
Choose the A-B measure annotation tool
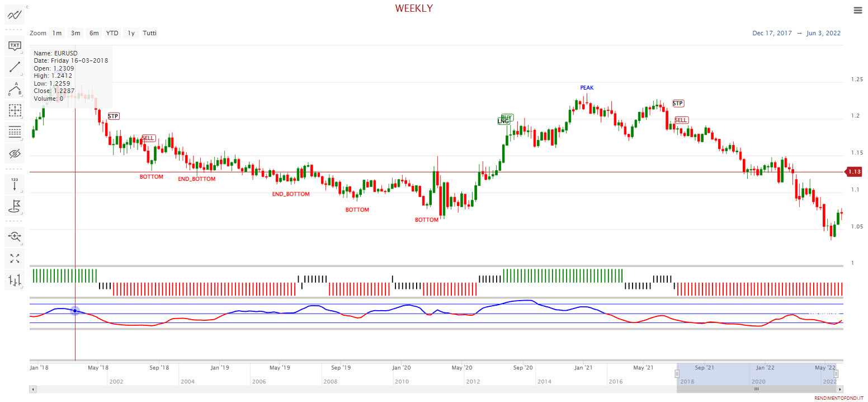click(x=15, y=89)
